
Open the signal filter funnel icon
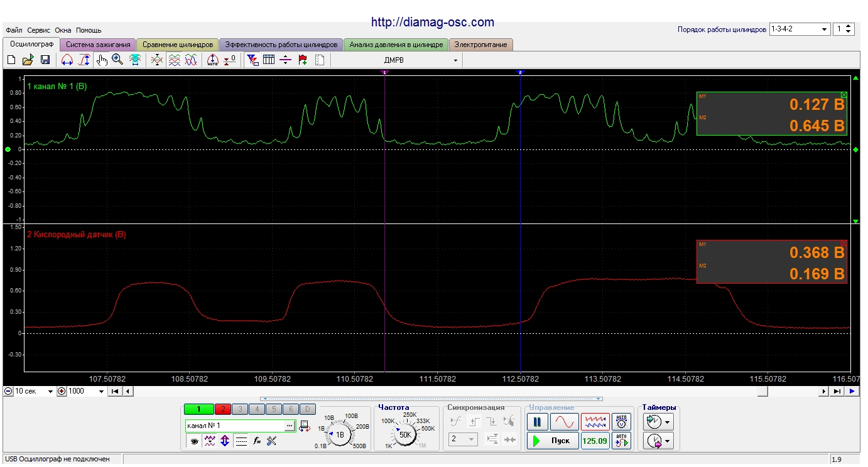252,60
